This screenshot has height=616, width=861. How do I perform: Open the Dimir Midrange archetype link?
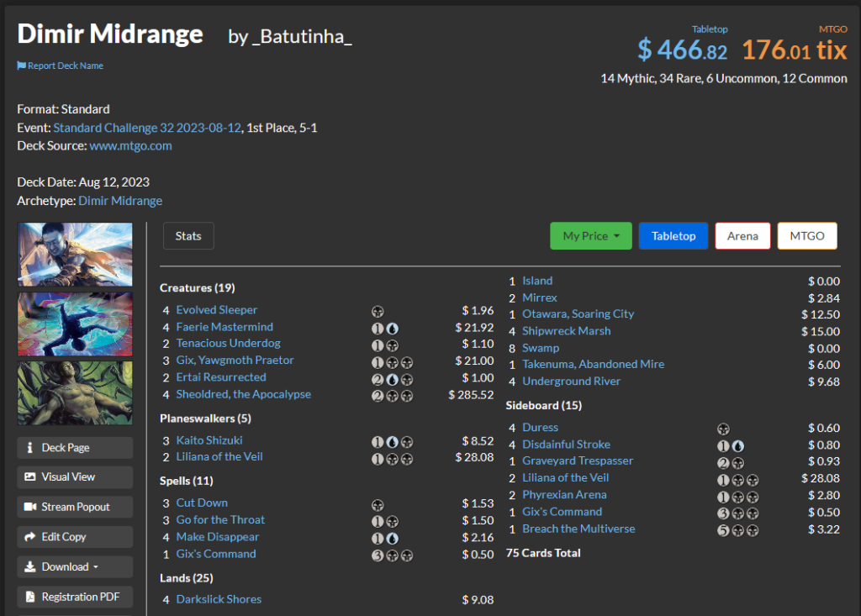[120, 201]
